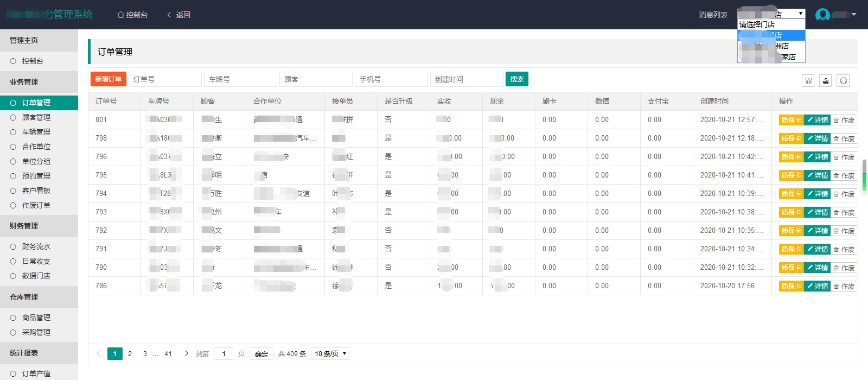
Task: Click the export table icon
Action: point(825,81)
